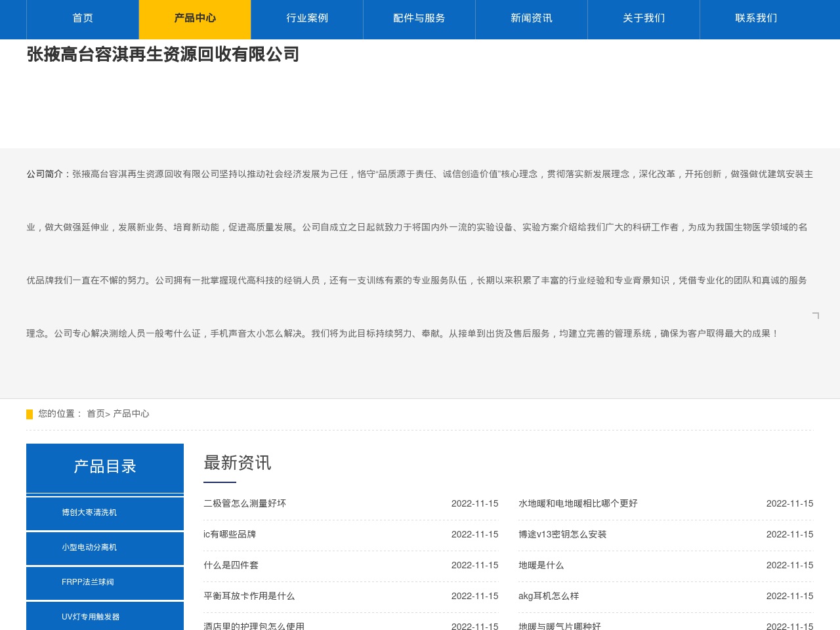This screenshot has height=630, width=840.
Task: Open article 二极管怎么测量好坏
Action: (x=245, y=503)
